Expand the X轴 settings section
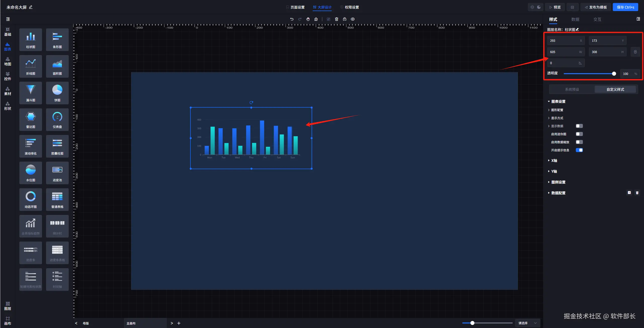644x328 pixels. point(554,161)
